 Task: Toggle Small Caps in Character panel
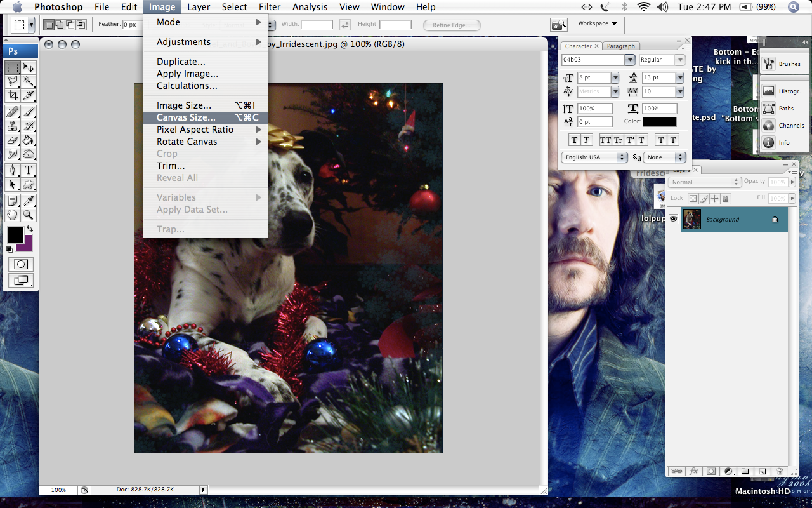tap(618, 140)
